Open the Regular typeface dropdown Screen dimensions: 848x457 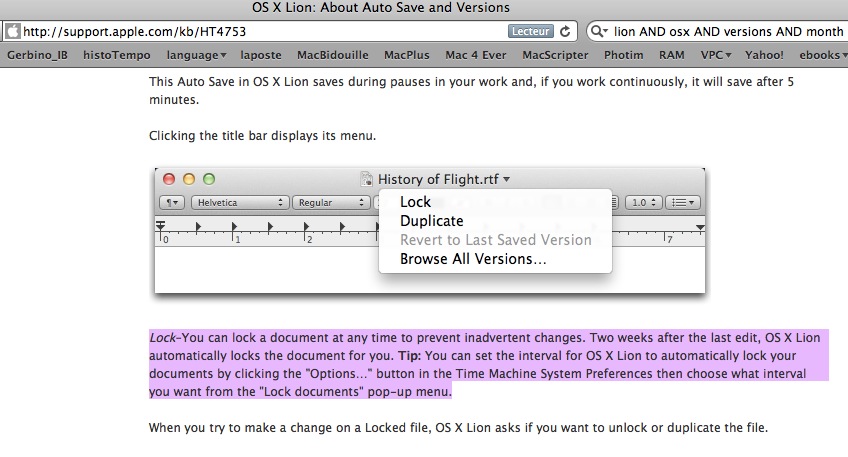click(331, 202)
